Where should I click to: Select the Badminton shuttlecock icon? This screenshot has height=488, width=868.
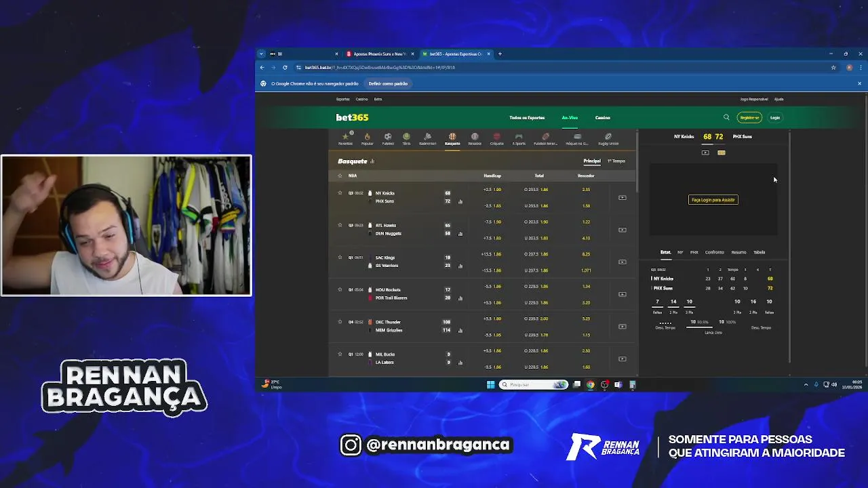click(x=427, y=138)
